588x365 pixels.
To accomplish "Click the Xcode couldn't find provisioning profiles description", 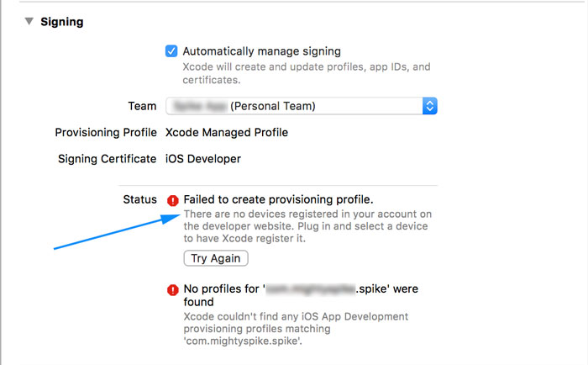I will 296,329.
